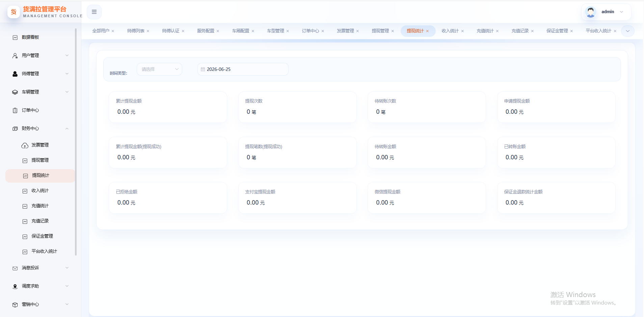Open 充值记录 in the sidebar
644x317 pixels.
[41, 221]
